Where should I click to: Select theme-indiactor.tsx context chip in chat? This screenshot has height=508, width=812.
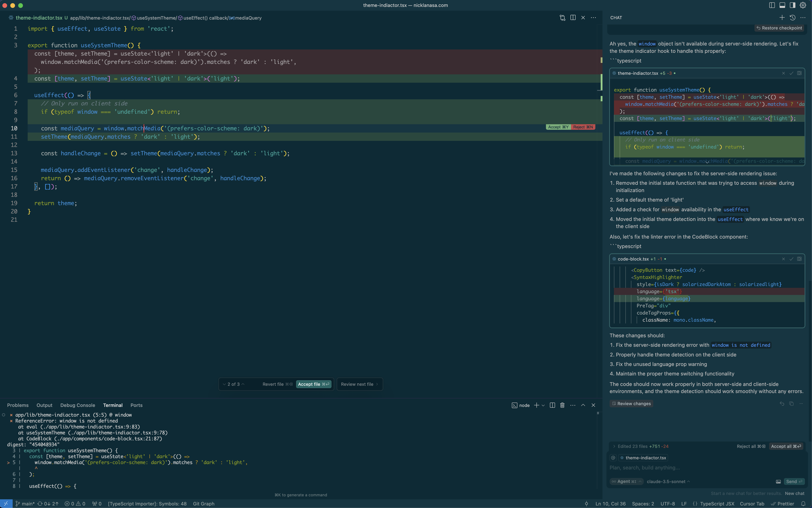click(643, 458)
